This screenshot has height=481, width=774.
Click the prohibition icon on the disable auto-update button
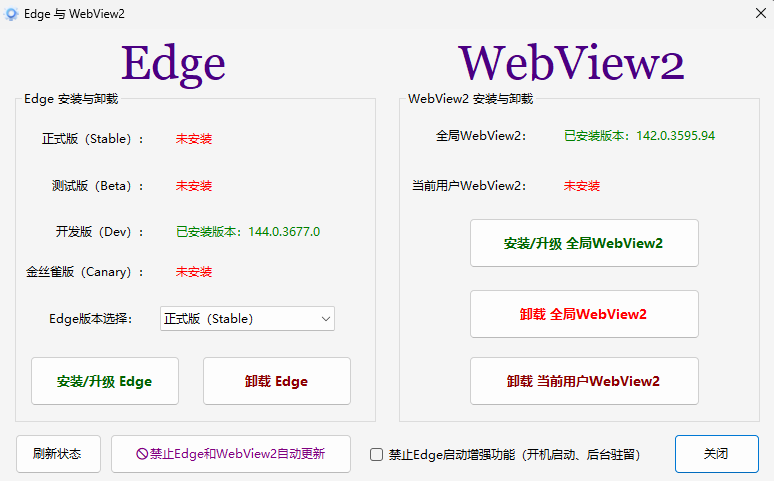tap(142, 454)
